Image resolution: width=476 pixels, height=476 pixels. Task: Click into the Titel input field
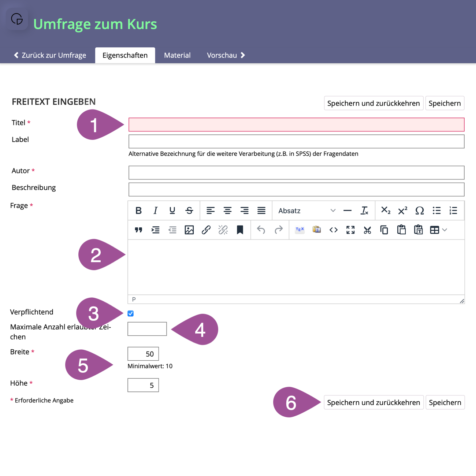coord(296,125)
